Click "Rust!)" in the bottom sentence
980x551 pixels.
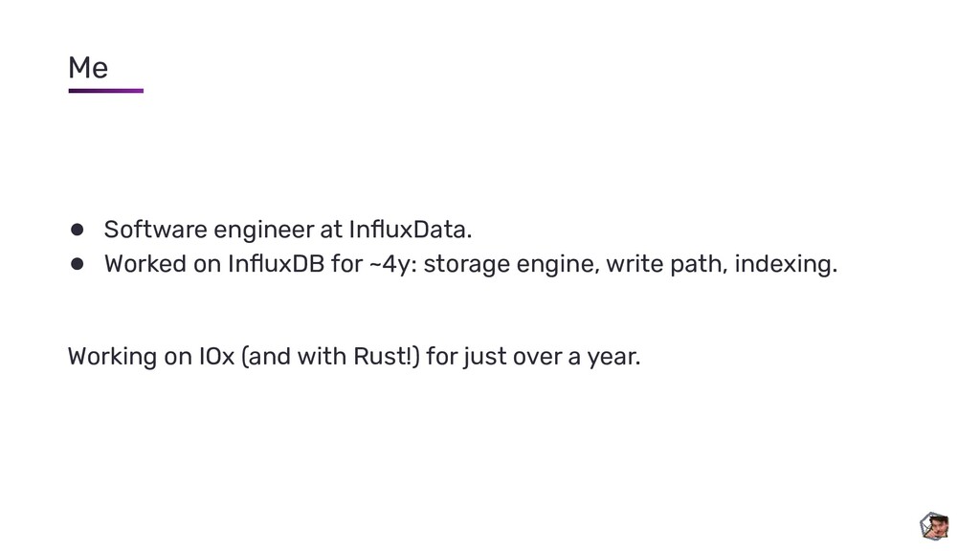tap(387, 357)
